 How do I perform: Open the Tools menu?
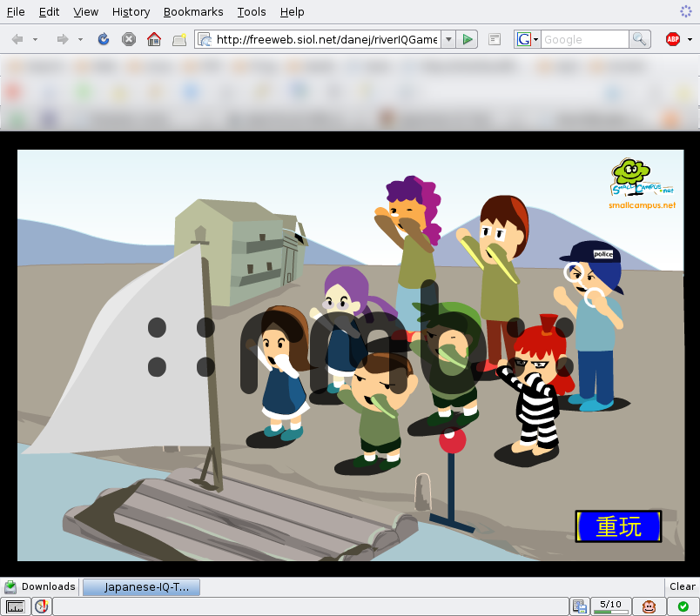pyautogui.click(x=252, y=11)
